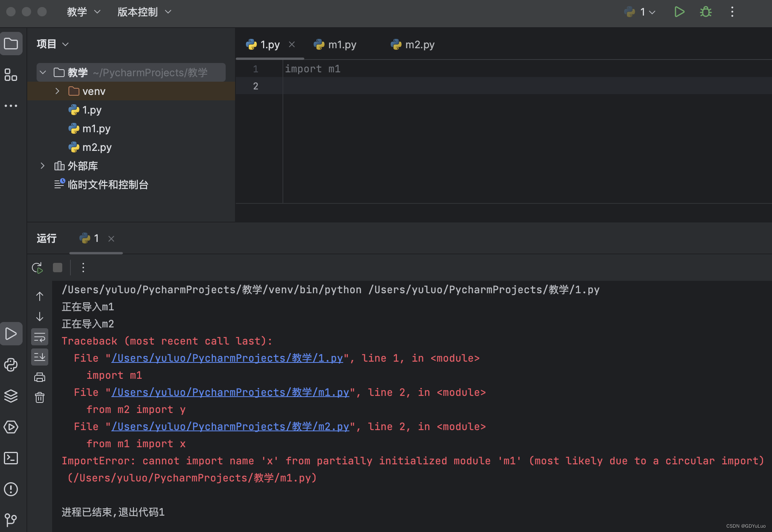
Task: Toggle the Project tool window folder icon
Action: [11, 44]
